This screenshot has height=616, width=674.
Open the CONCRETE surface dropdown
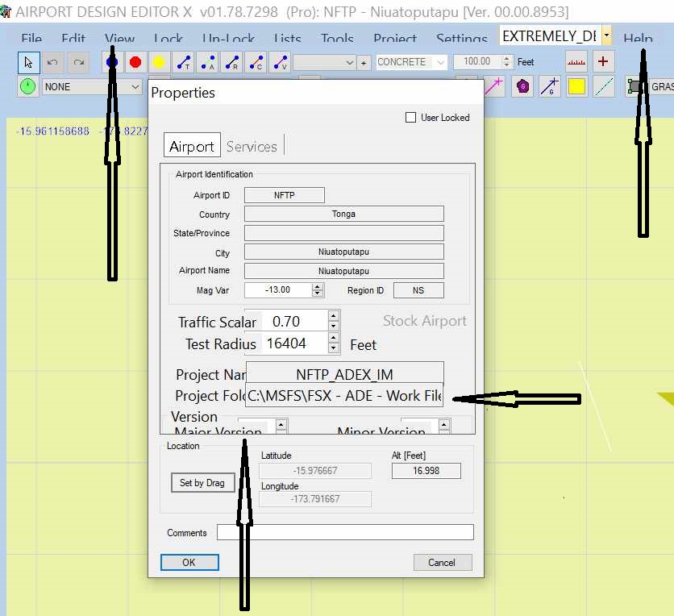tap(440, 62)
